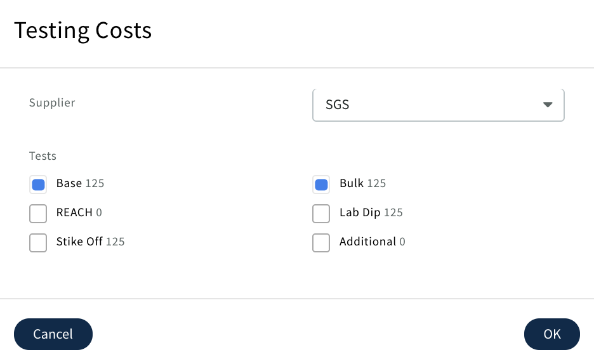Click the REACH label text
Viewport: 594px width, 364px height.
[x=74, y=212]
